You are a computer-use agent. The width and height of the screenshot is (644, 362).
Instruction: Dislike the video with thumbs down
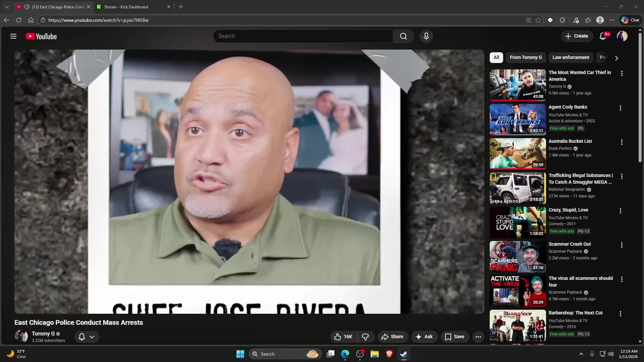[366, 337]
